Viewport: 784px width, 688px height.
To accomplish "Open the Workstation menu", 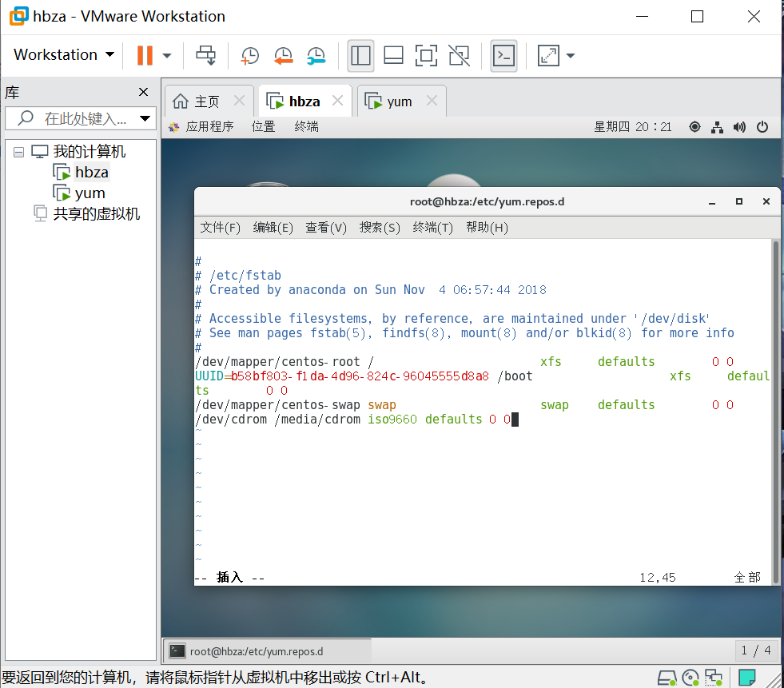I will tap(63, 54).
